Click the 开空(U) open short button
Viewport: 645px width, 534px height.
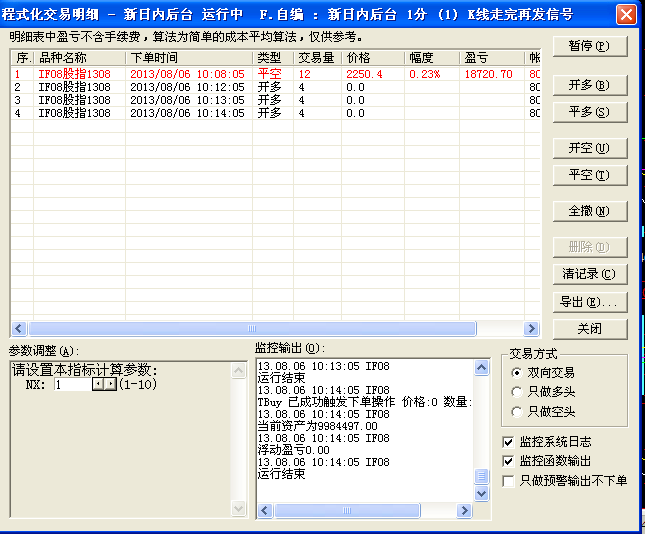pos(590,148)
